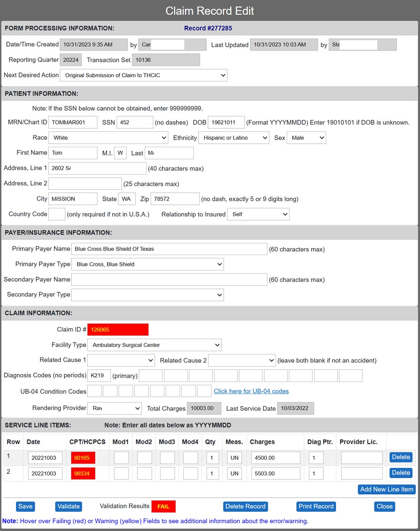Click Add New Line Item button
Screen dimensions: 420x531
pyautogui.click(x=387, y=489)
